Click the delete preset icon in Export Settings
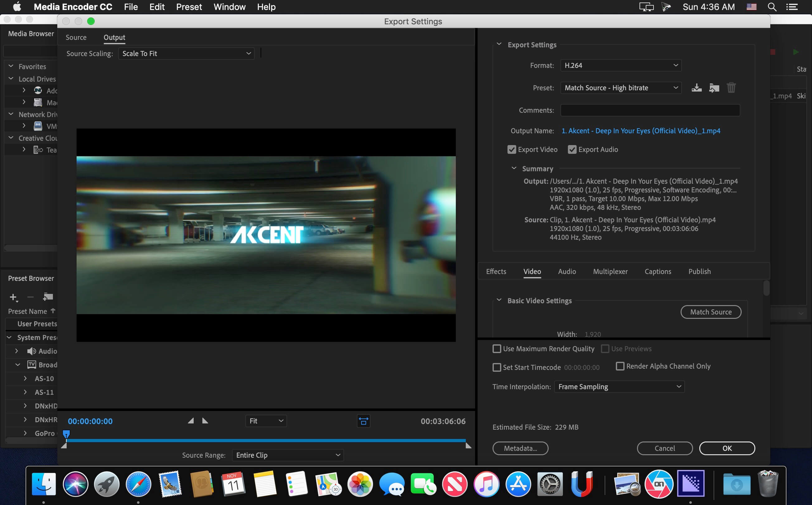The image size is (812, 505). (731, 87)
